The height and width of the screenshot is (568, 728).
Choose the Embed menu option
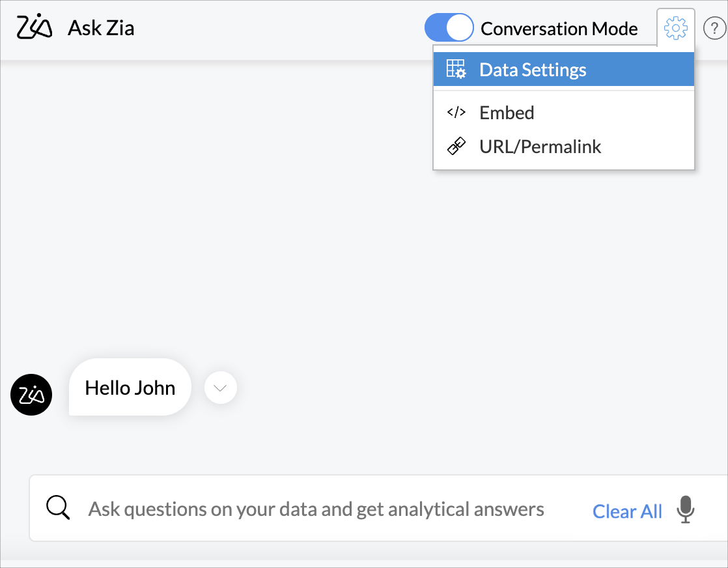click(507, 113)
